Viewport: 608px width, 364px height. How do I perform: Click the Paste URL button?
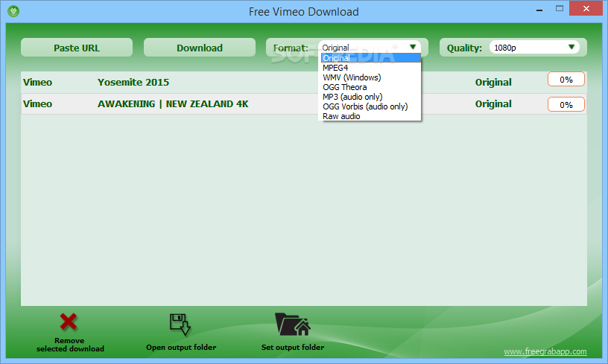pos(77,48)
